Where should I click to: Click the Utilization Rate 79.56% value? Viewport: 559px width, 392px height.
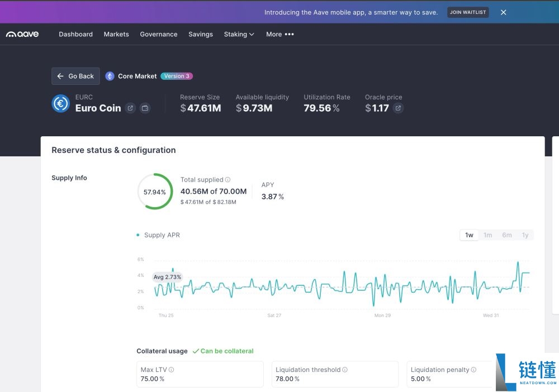(321, 108)
